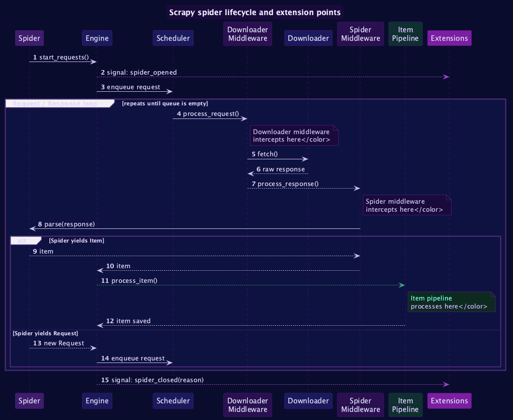Image resolution: width=513 pixels, height=420 pixels.
Task: Click message '4 process_request()'
Action: [x=208, y=114]
